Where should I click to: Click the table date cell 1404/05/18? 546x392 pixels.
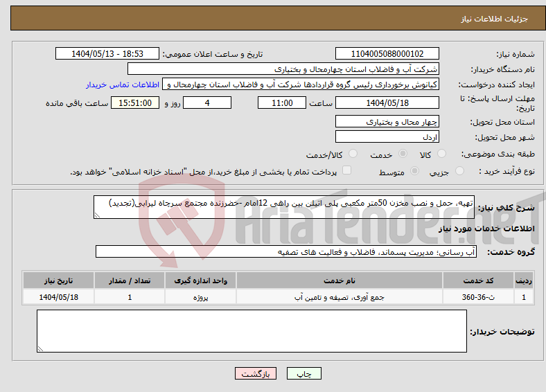click(x=58, y=297)
